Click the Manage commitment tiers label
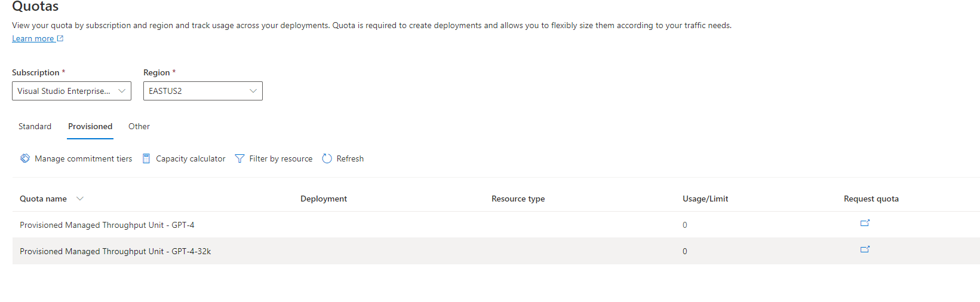 tap(84, 158)
